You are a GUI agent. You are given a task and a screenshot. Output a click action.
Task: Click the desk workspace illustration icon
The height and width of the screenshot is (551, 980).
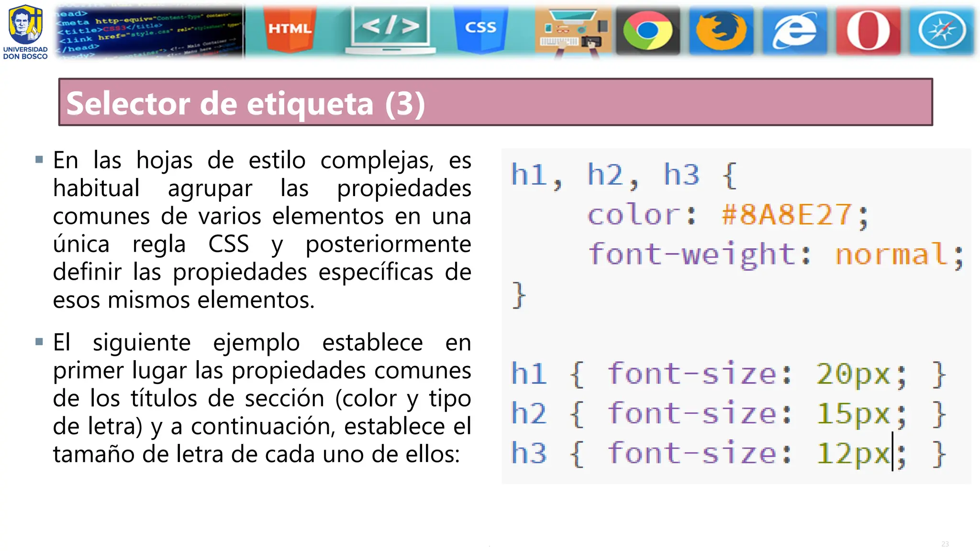(574, 32)
